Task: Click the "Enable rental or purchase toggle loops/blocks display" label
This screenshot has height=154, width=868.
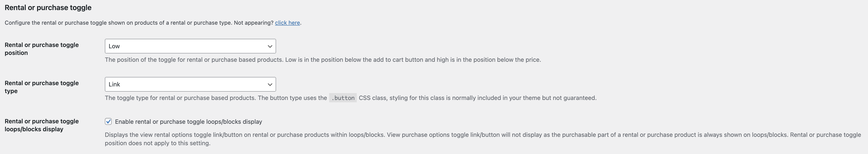Action: coord(188,122)
